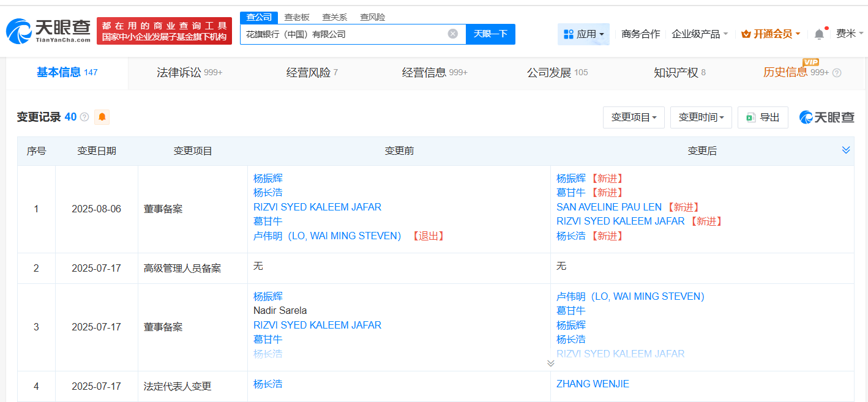Expand row 3 details with down chevron
This screenshot has height=402, width=868.
tap(550, 363)
